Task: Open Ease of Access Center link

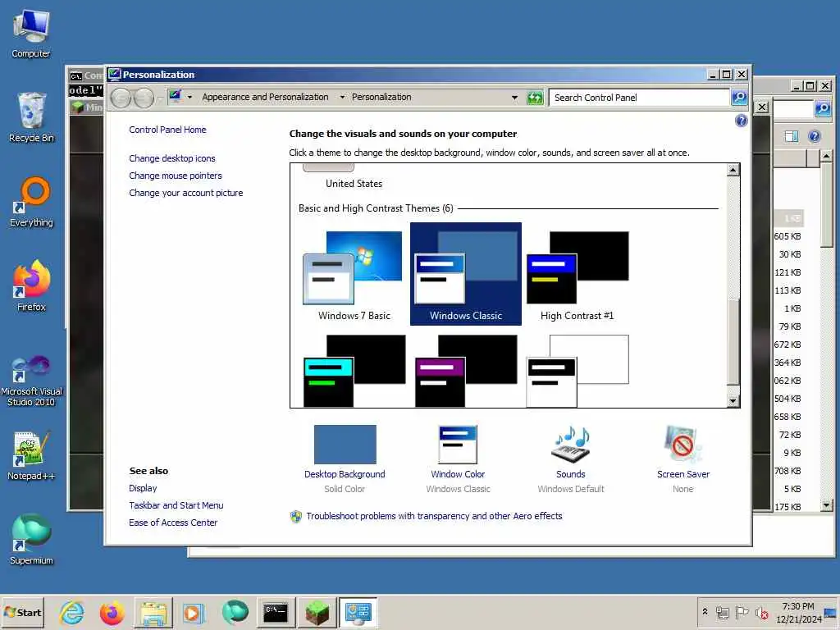Action: point(173,523)
